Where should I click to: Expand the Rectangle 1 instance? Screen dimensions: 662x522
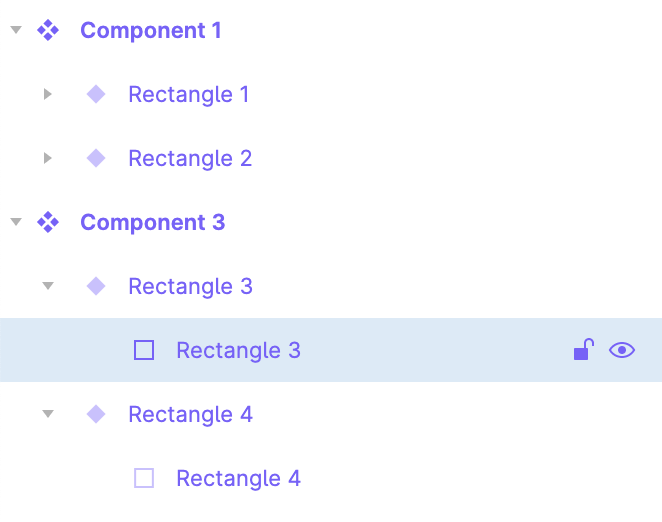tap(48, 94)
